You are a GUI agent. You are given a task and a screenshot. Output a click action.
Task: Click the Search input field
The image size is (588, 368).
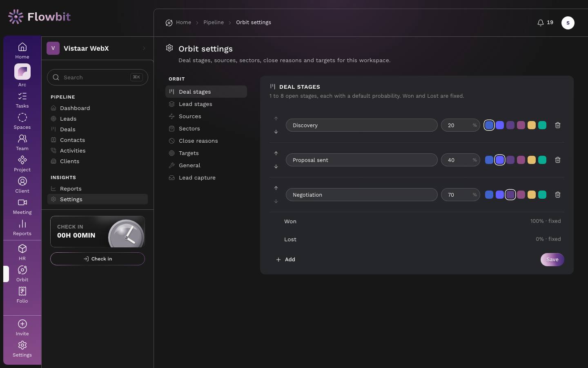(98, 77)
